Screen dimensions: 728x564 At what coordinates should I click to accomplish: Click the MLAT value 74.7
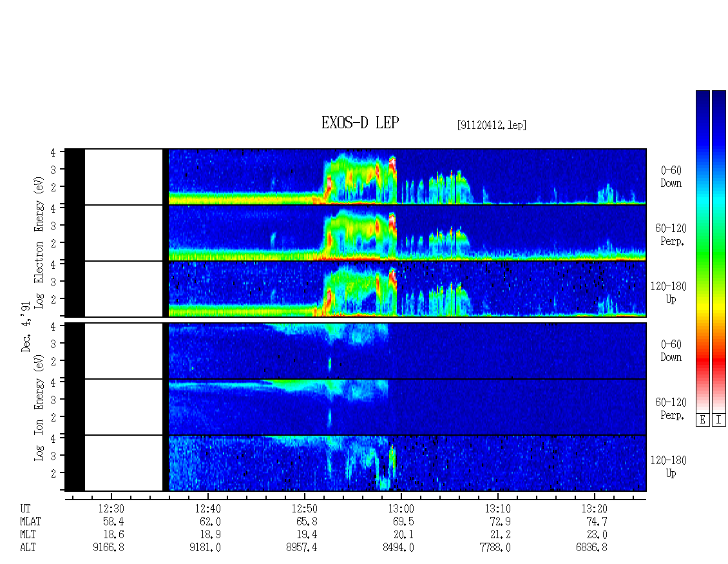[597, 521]
